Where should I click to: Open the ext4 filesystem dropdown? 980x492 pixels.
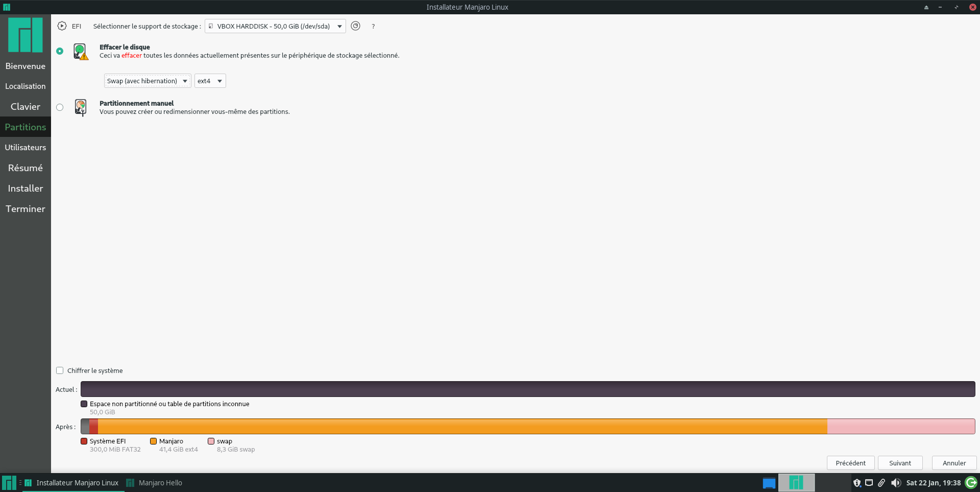click(210, 81)
